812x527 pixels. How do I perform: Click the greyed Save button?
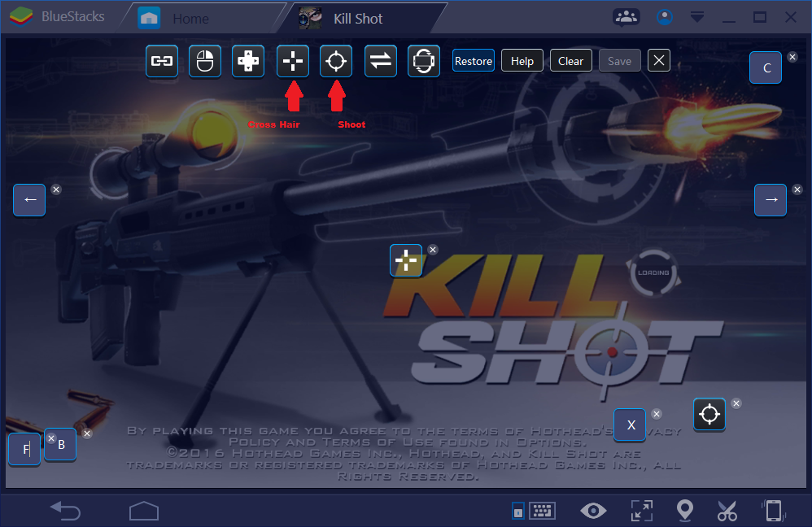click(x=619, y=61)
